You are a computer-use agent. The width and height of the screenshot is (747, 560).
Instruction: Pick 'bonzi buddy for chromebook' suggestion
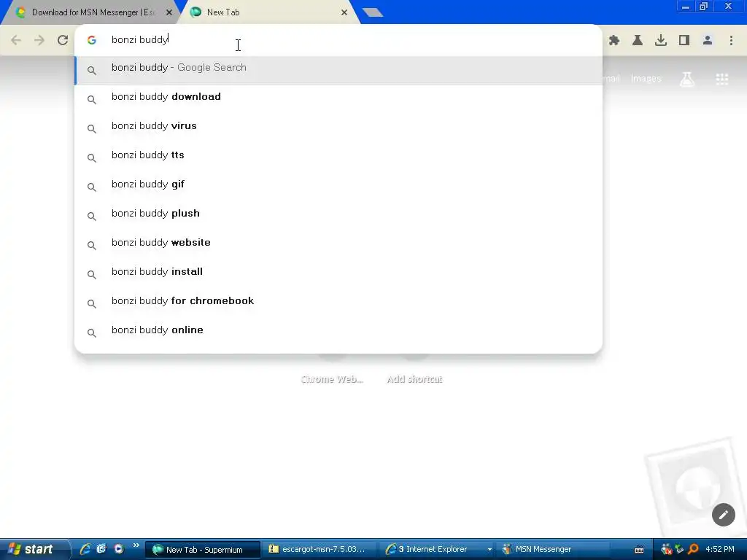338,303
